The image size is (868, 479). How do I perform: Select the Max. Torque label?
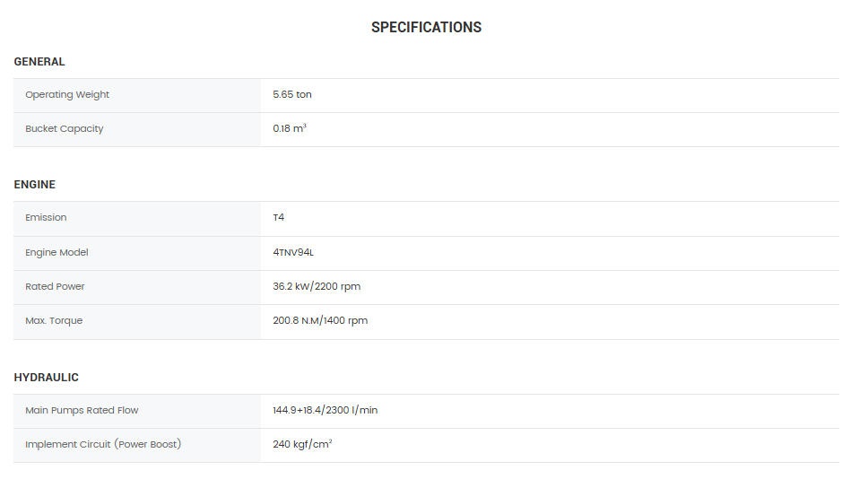click(54, 321)
